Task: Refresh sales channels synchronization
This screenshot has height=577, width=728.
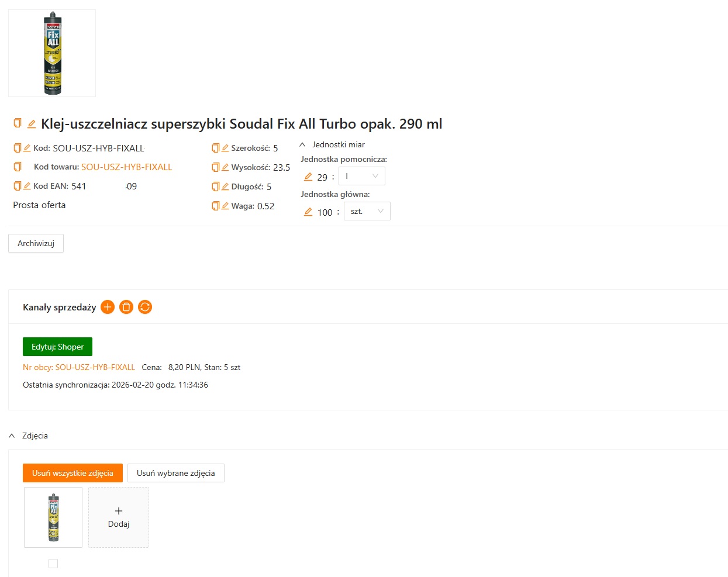Action: [145, 307]
